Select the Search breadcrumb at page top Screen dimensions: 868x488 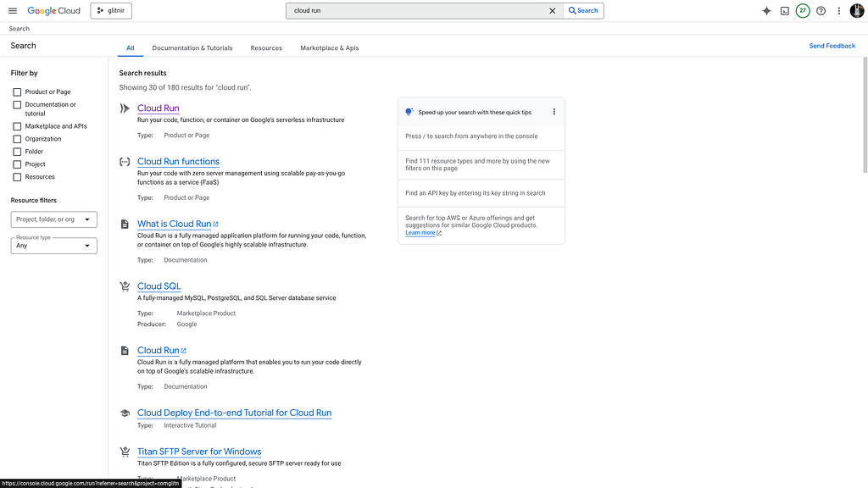tap(19, 29)
